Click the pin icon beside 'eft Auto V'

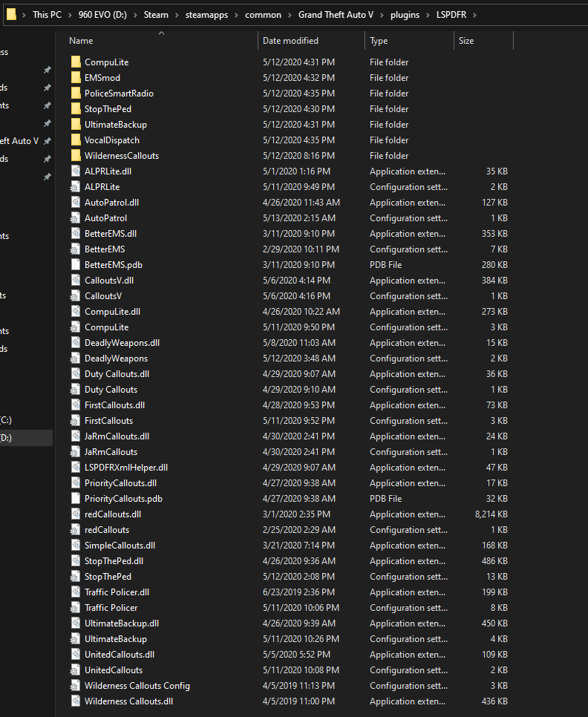[x=47, y=141]
